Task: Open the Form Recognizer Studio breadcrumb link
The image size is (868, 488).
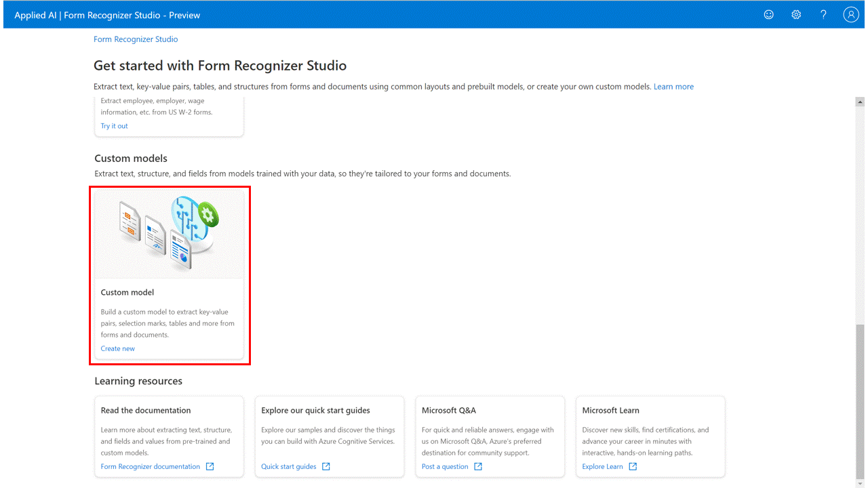Action: (x=136, y=39)
